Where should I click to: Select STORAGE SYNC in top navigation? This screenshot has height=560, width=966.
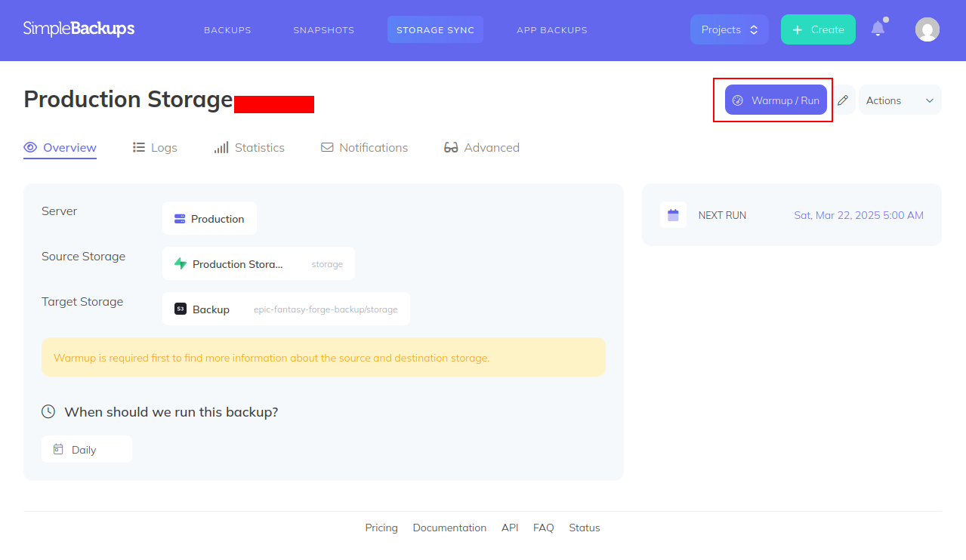click(436, 30)
